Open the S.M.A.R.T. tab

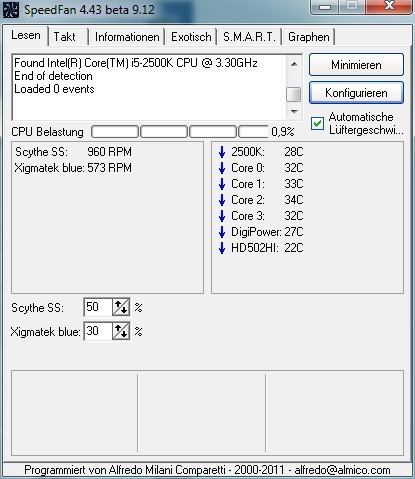click(249, 37)
